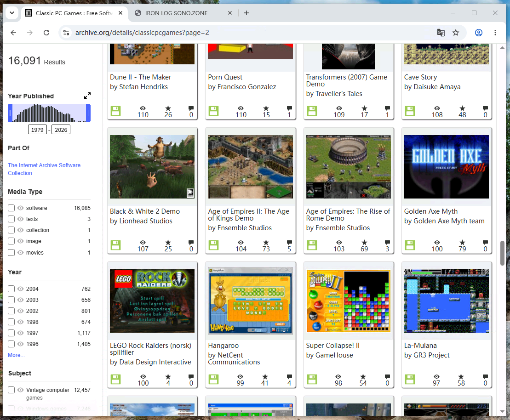Image resolution: width=510 pixels, height=420 pixels.
Task: Edit the 1979 start year field
Action: [37, 130]
